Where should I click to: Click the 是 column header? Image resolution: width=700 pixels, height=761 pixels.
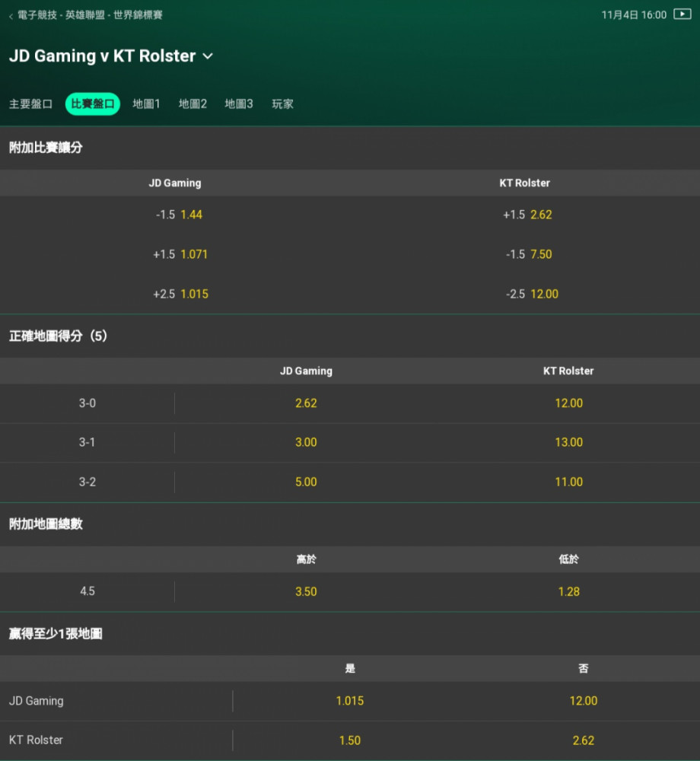point(350,669)
